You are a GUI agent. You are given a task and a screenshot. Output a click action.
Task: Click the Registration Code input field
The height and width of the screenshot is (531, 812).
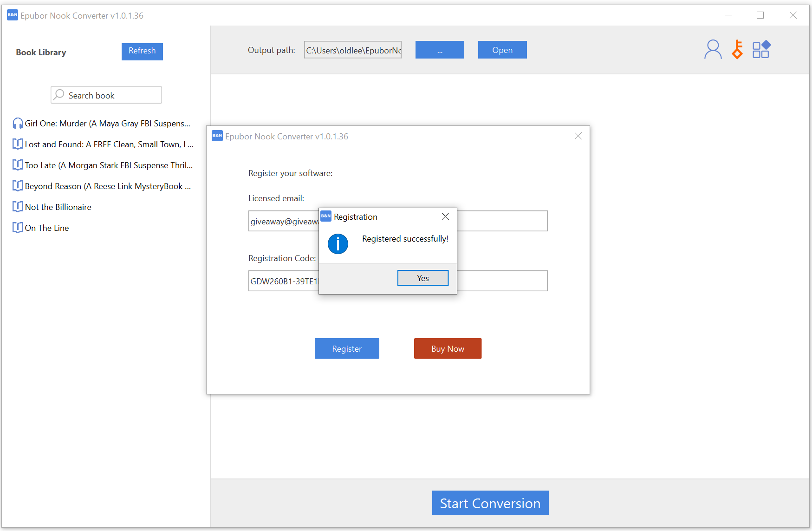click(x=398, y=281)
